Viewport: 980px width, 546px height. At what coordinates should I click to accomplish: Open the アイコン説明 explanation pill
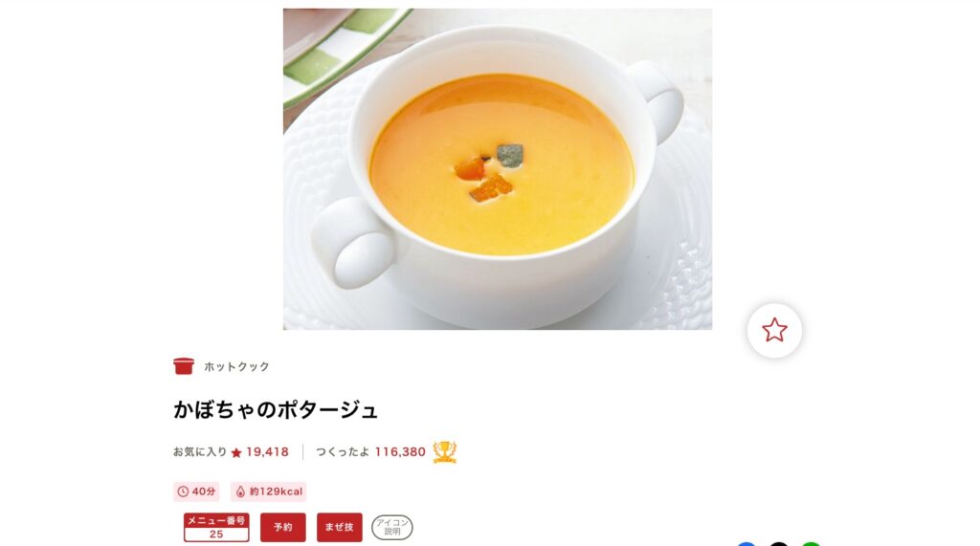pyautogui.click(x=391, y=527)
